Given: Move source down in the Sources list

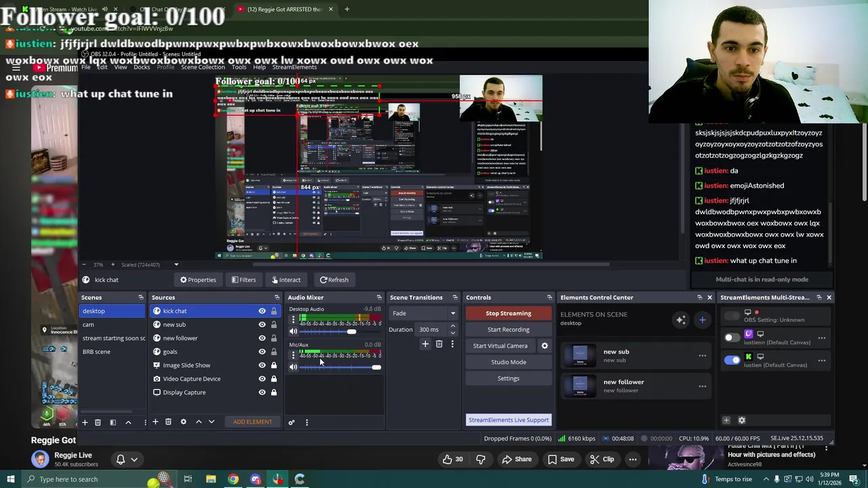Looking at the screenshot, I should [212, 422].
